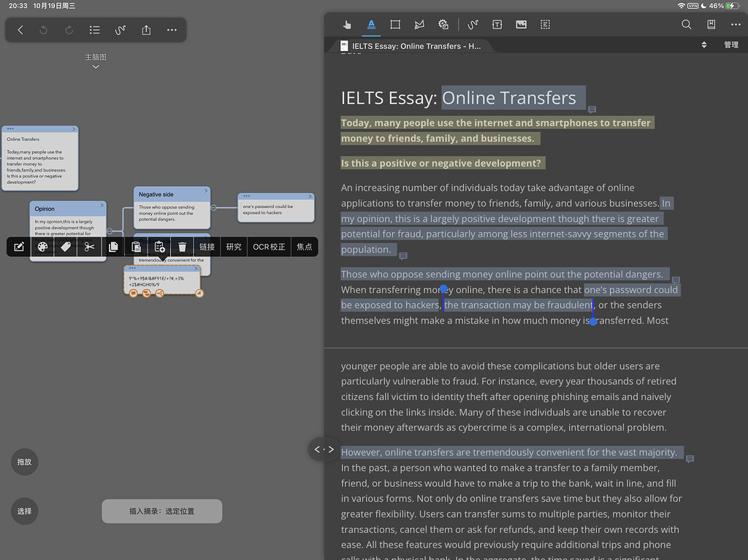Toggle the 拖放 drag mode button

[x=24, y=462]
